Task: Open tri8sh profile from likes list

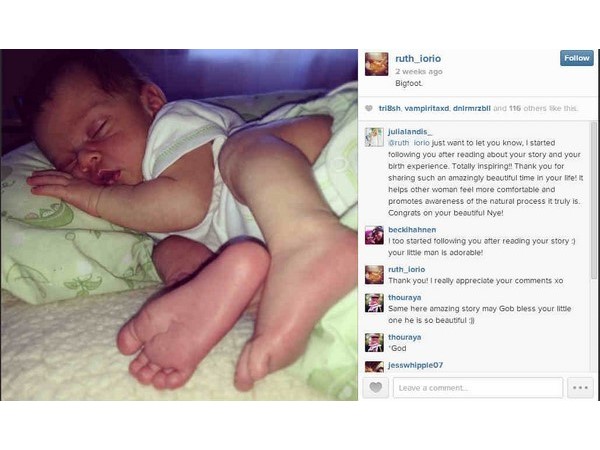Action: (x=390, y=108)
